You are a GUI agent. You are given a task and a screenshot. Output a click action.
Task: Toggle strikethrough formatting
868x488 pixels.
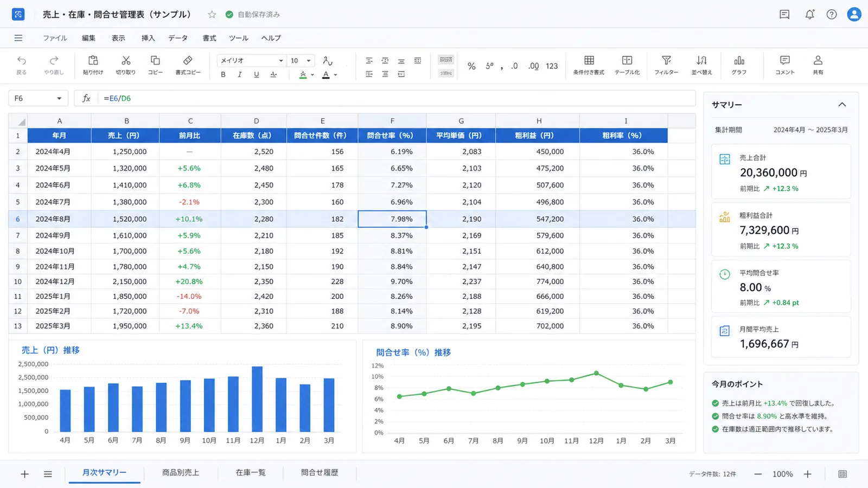click(x=273, y=75)
